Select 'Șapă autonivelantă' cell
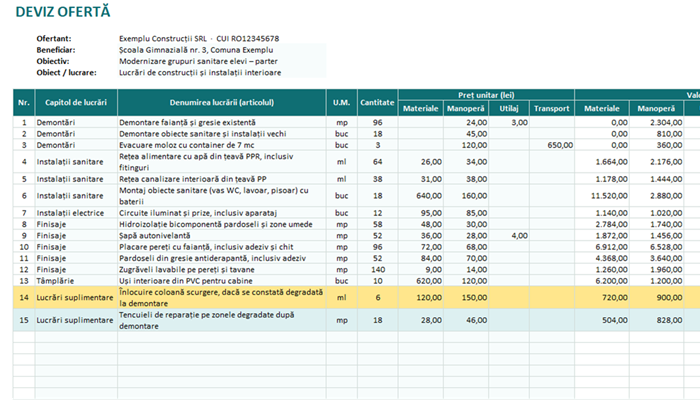 pyautogui.click(x=222, y=236)
